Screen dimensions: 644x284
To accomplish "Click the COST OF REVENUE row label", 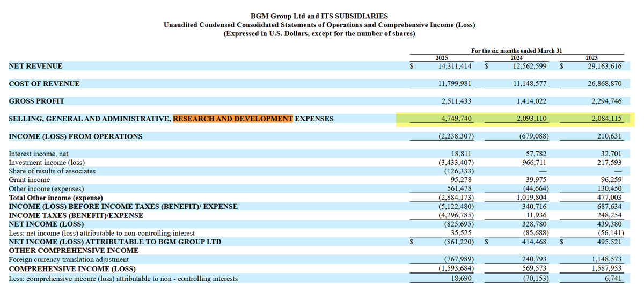I will (44, 84).
